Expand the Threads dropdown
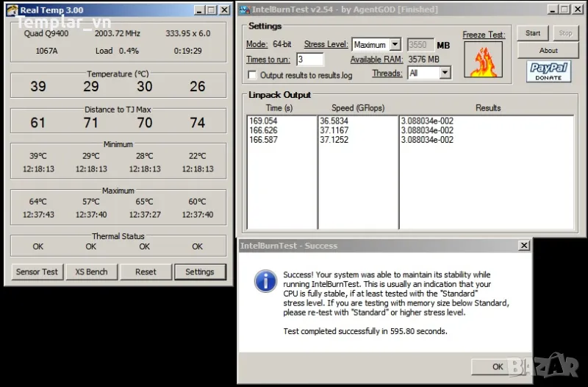 click(445, 73)
